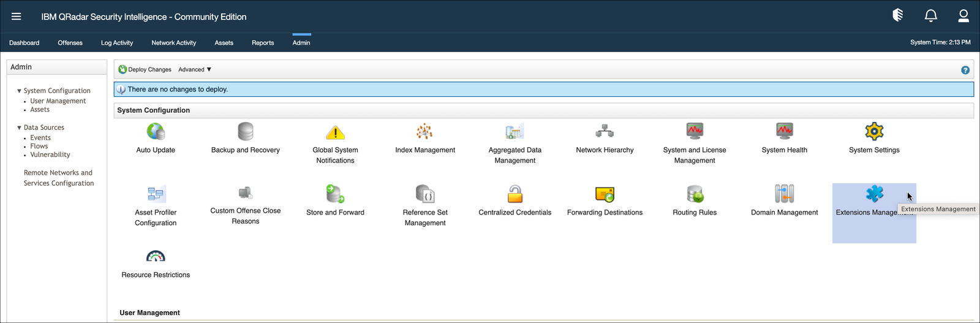Open Resource Restrictions gauge icon
The width and height of the screenshot is (980, 323).
tap(156, 256)
